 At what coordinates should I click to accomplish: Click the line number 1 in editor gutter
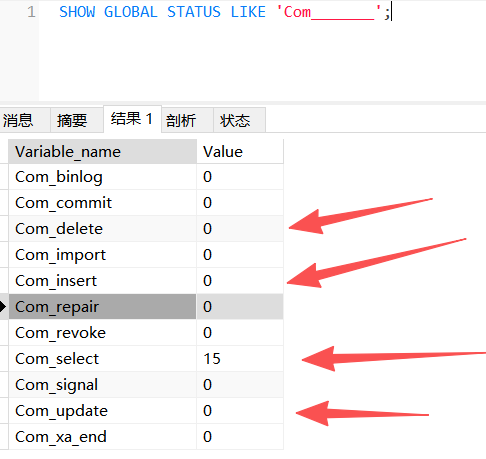pos(31,12)
